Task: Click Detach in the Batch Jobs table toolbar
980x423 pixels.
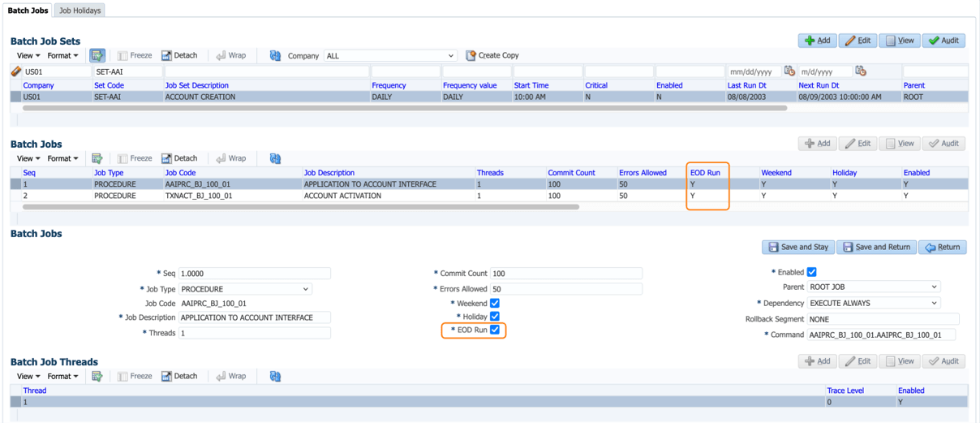Action: (x=178, y=158)
